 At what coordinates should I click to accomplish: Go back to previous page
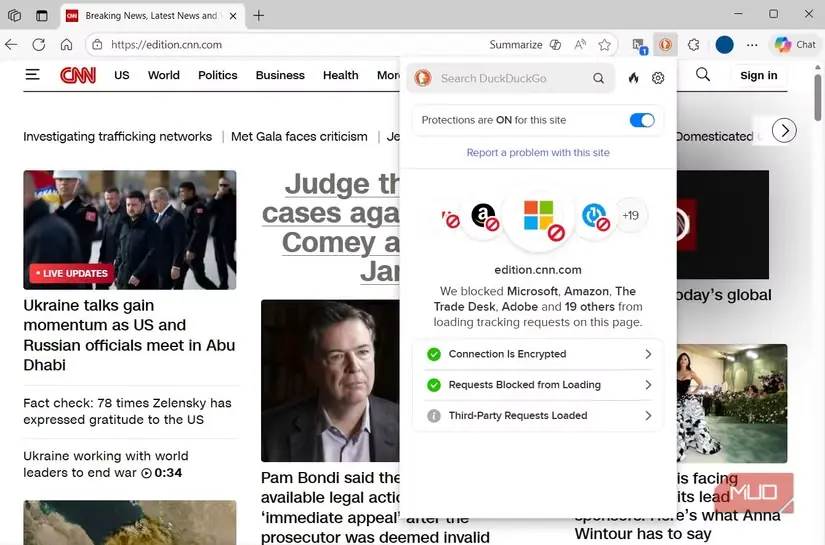point(11,45)
